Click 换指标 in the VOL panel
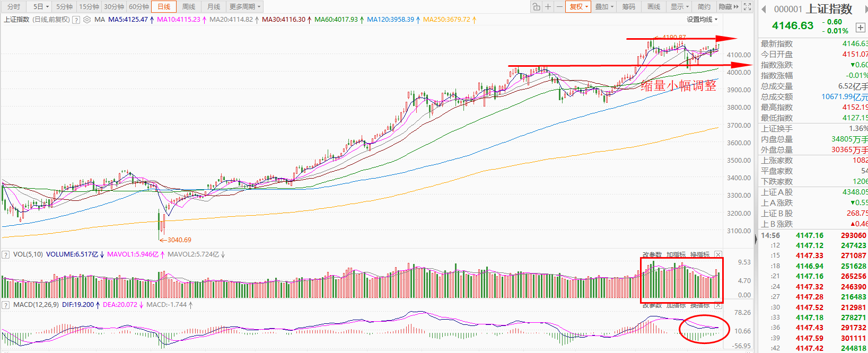868x353 pixels. click(x=699, y=254)
